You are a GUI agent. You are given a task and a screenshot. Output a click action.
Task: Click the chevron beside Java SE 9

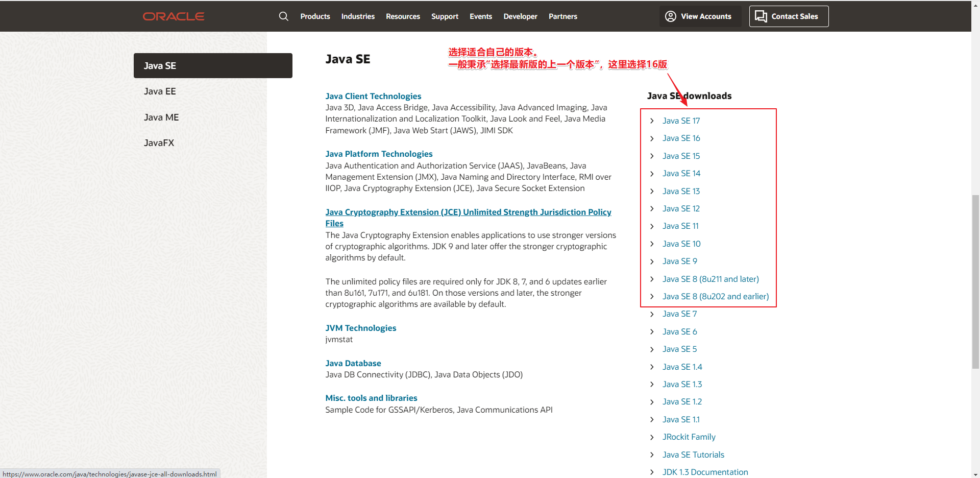tap(652, 261)
